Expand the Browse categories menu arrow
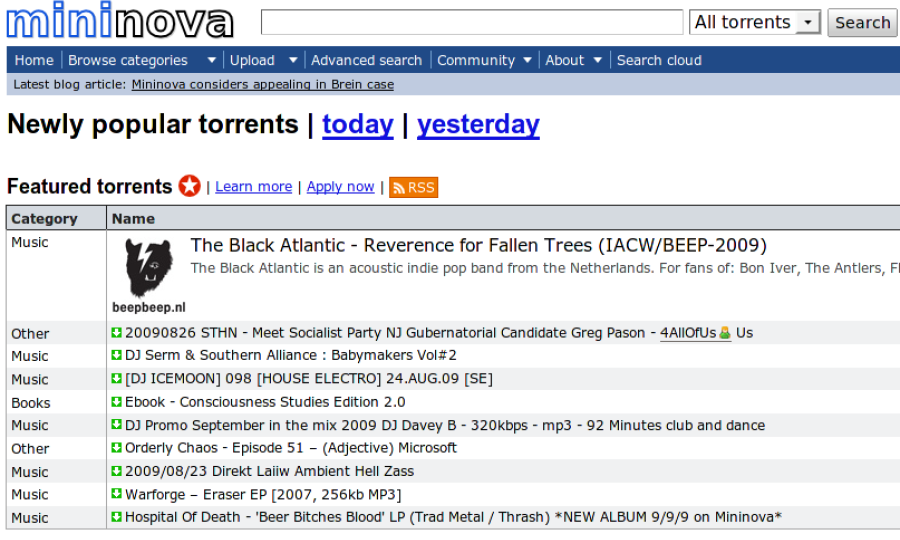900x540 pixels. tap(211, 60)
